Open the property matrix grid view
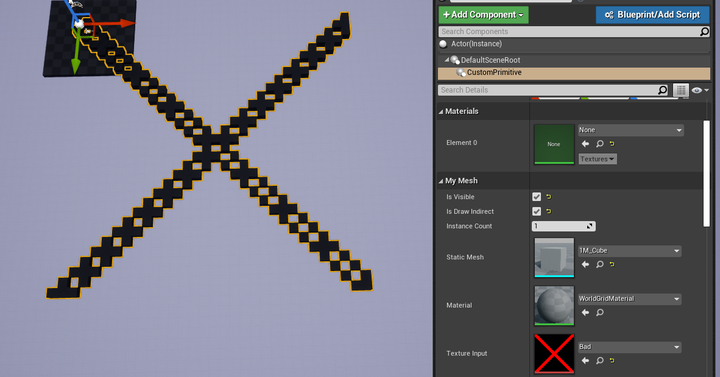This screenshot has width=720, height=377. (x=681, y=90)
